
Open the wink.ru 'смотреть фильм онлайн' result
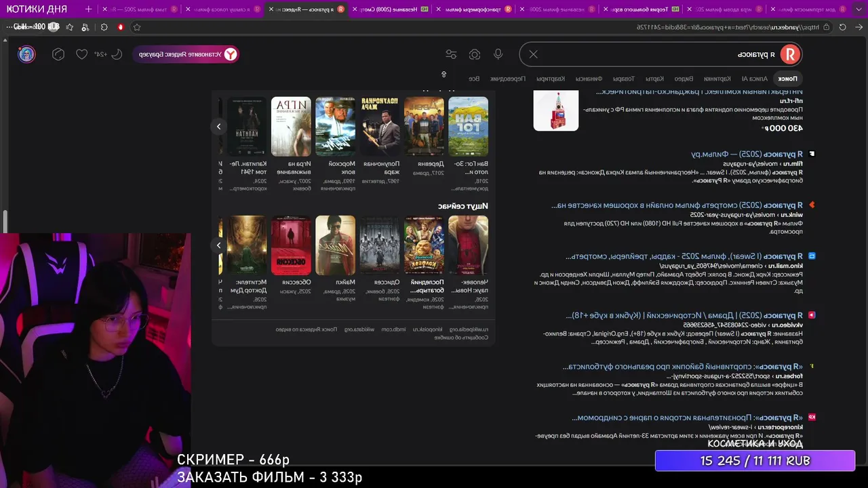coord(677,205)
